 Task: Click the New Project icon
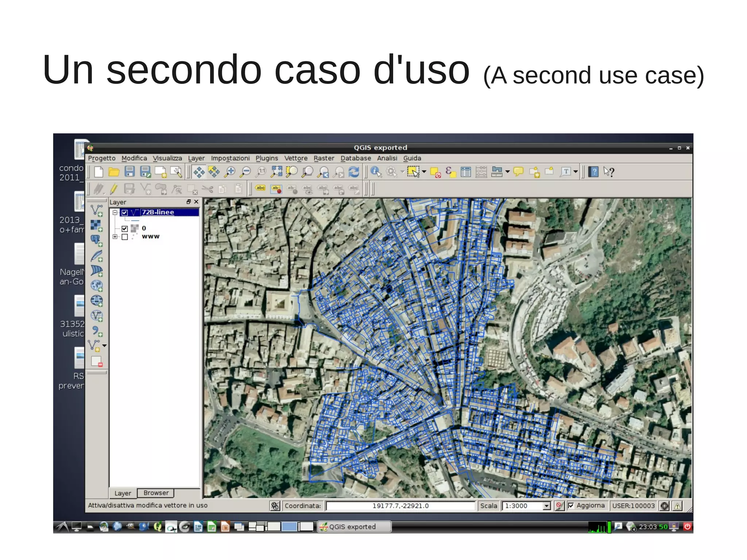98,171
